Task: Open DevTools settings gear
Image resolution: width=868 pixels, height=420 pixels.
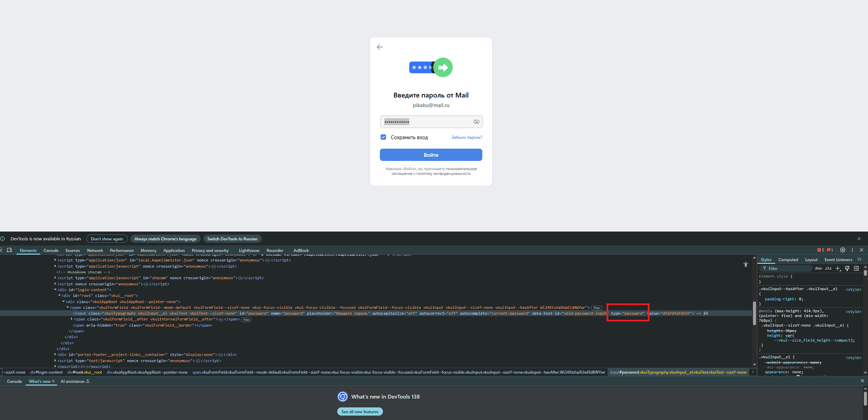Action: pyautogui.click(x=843, y=250)
